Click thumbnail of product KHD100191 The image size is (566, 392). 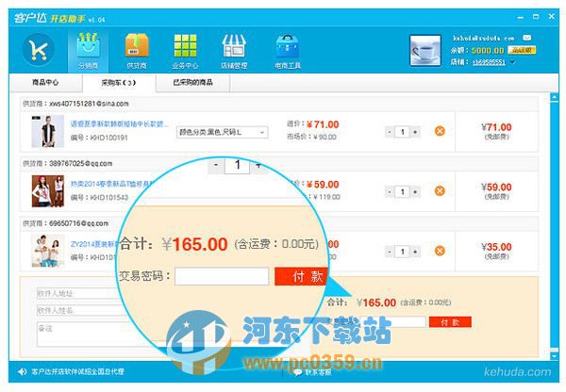48,131
